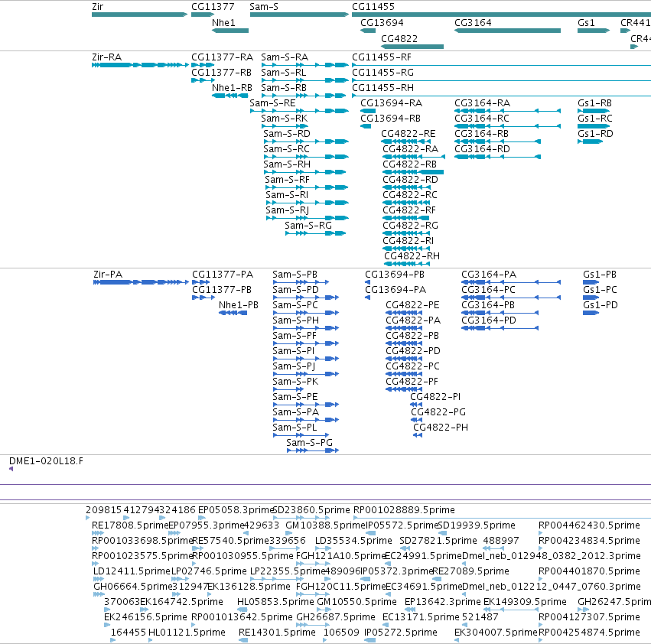The height and width of the screenshot is (644, 651).
Task: Select EST RE17808.5prime
Action: coord(98,533)
